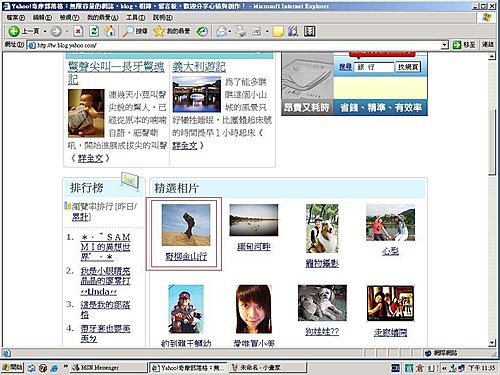Image resolution: width=500 pixels, height=375 pixels.
Task: Click the last toolbar icon beside Research
Action: pyautogui.click(x=309, y=31)
